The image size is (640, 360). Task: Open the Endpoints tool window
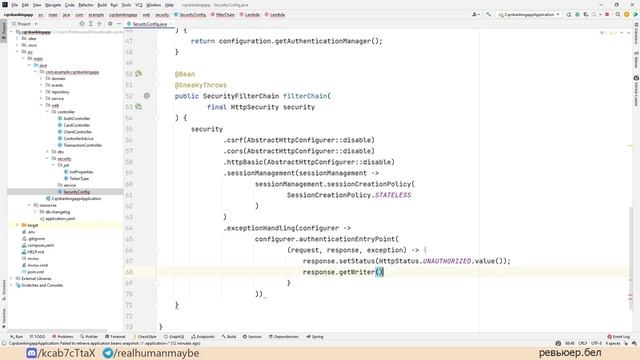pos(203,337)
